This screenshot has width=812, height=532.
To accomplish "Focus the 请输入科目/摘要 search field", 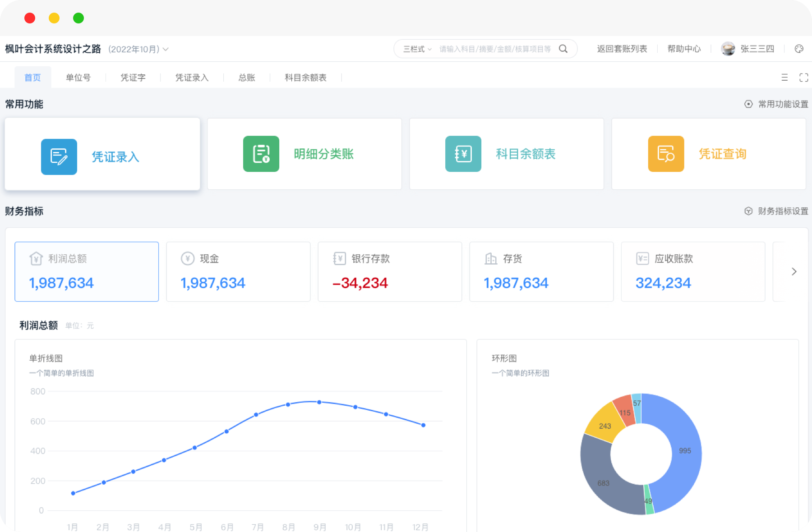I will [495, 49].
